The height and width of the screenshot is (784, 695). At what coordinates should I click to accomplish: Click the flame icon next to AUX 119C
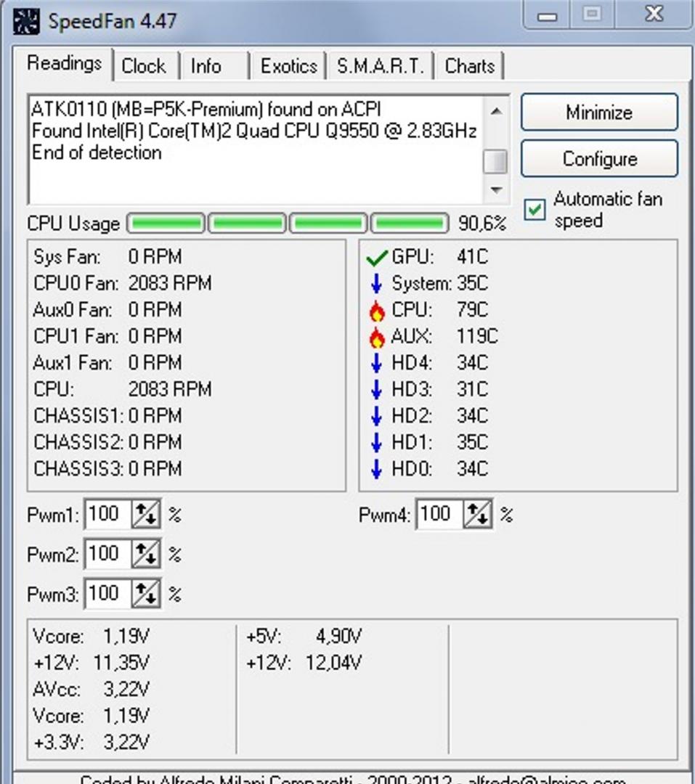click(x=377, y=338)
